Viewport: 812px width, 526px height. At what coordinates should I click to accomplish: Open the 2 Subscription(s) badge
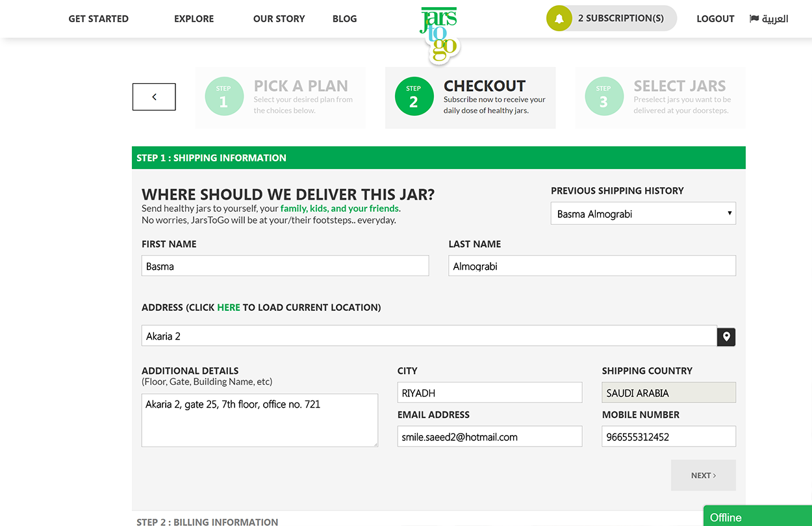(611, 19)
